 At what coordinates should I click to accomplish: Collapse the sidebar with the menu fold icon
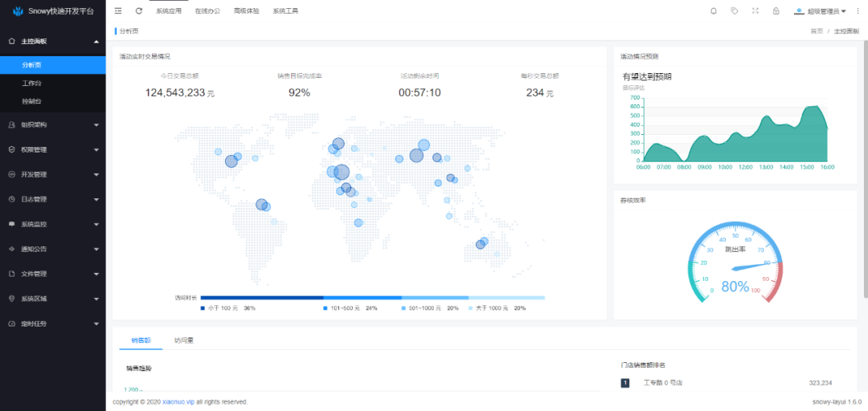click(119, 11)
